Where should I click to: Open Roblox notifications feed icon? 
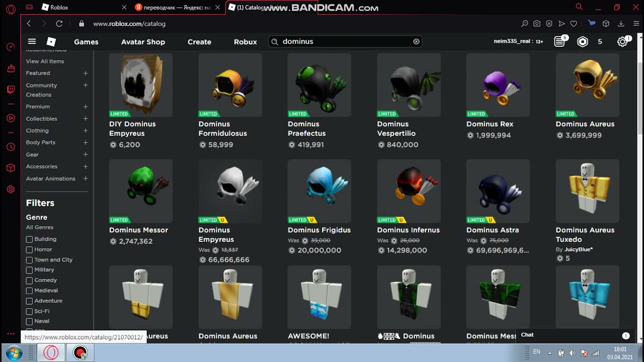(559, 42)
